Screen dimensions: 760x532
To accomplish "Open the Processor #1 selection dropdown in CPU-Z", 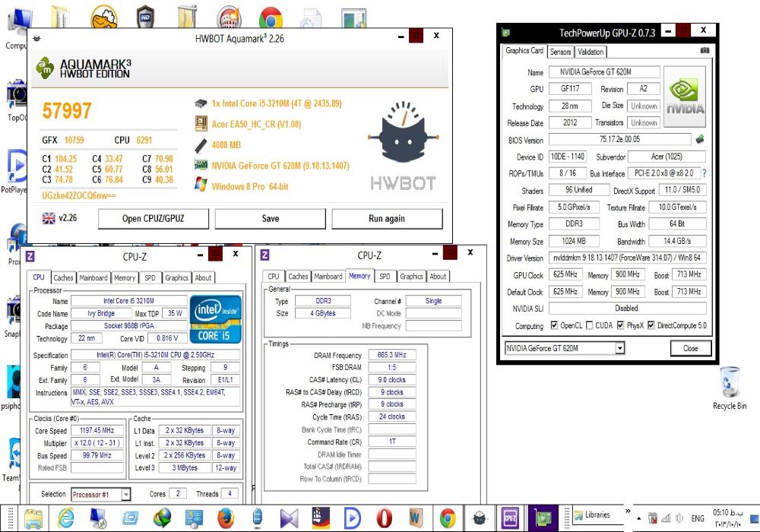I will tap(125, 494).
